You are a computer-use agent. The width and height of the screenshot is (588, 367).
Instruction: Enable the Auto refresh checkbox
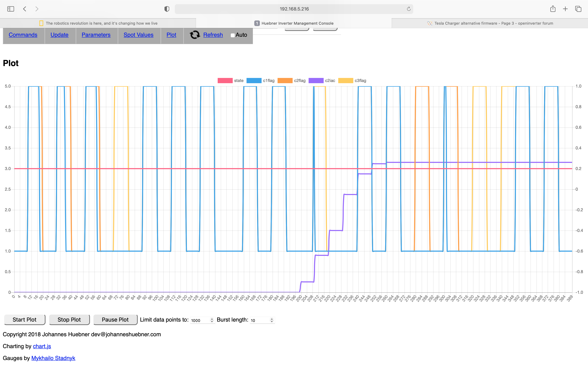pos(233,35)
